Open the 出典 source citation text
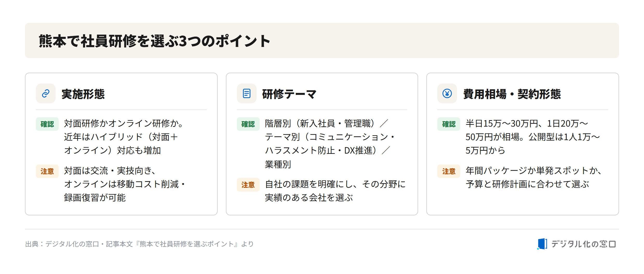Viewport: 644px width, 274px height. click(139, 244)
